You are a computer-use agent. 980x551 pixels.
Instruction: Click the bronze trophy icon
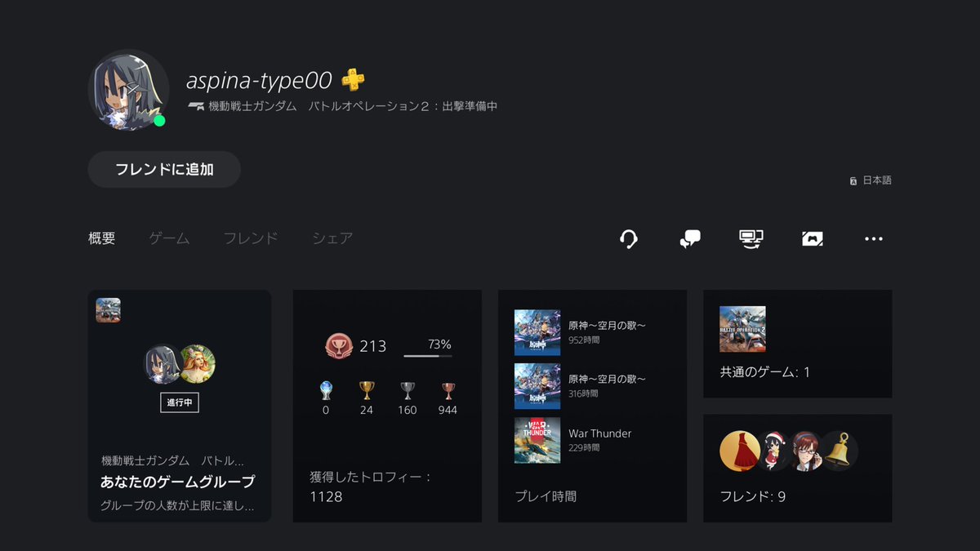(448, 390)
